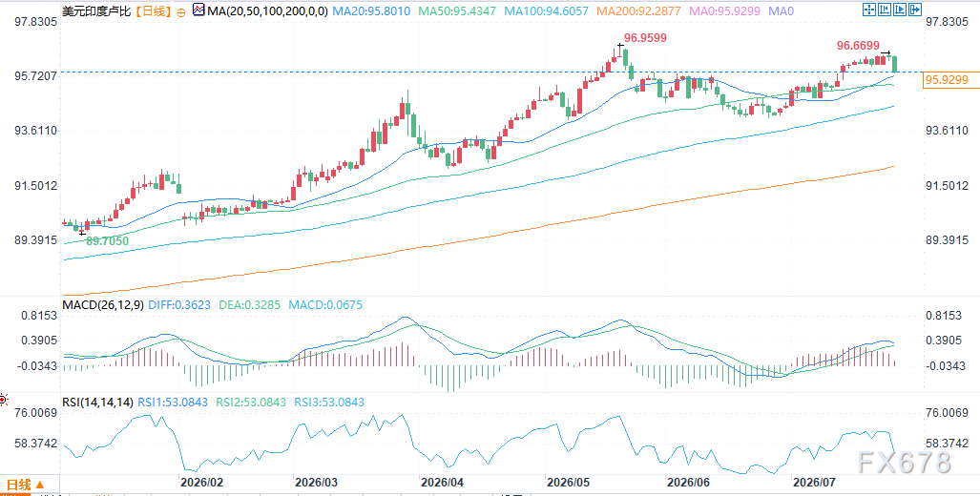Click the 2026/07 date label on time axis
Viewport: 980px width, 496px height.
click(814, 483)
